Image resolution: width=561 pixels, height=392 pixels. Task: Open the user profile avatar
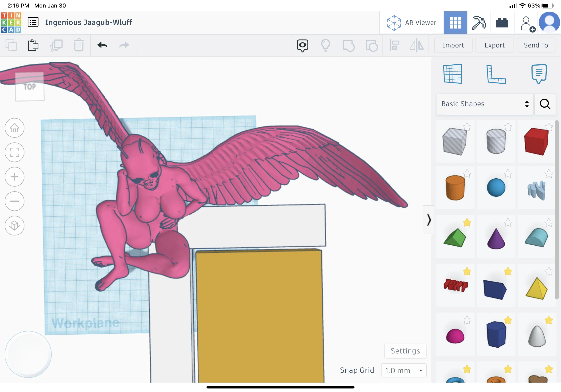549,23
